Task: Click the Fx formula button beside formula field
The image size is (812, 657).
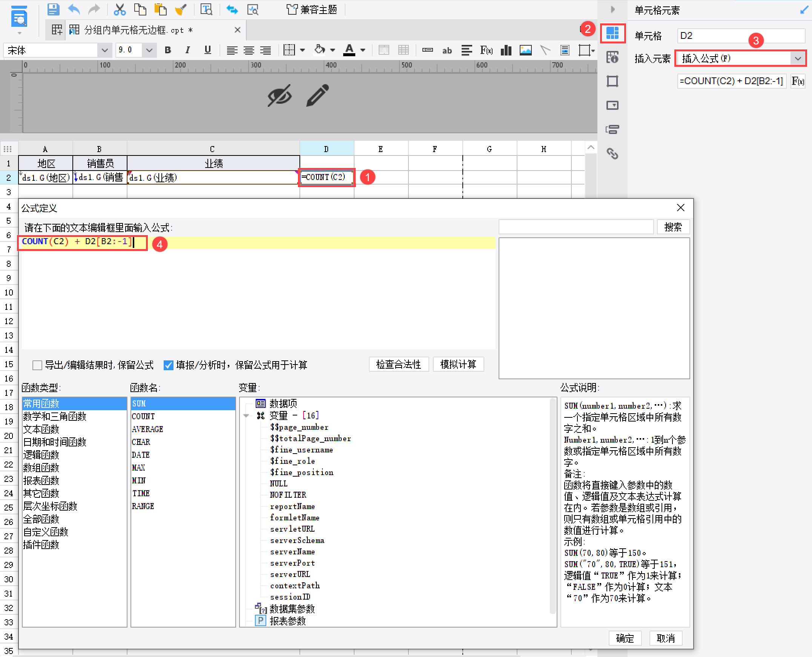Action: click(798, 81)
